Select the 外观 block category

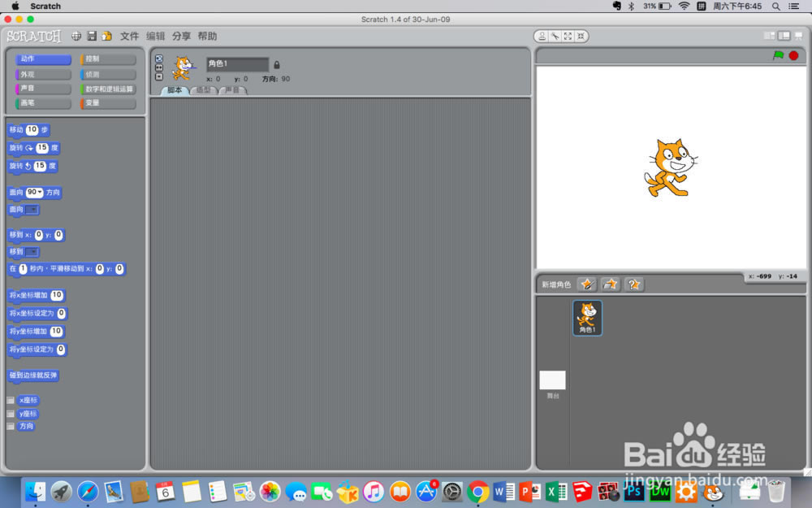(x=43, y=74)
